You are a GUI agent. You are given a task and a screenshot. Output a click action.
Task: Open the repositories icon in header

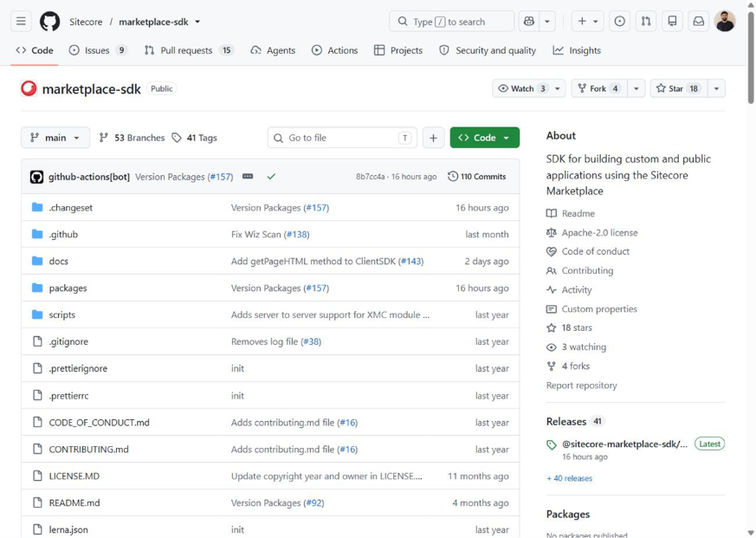672,22
